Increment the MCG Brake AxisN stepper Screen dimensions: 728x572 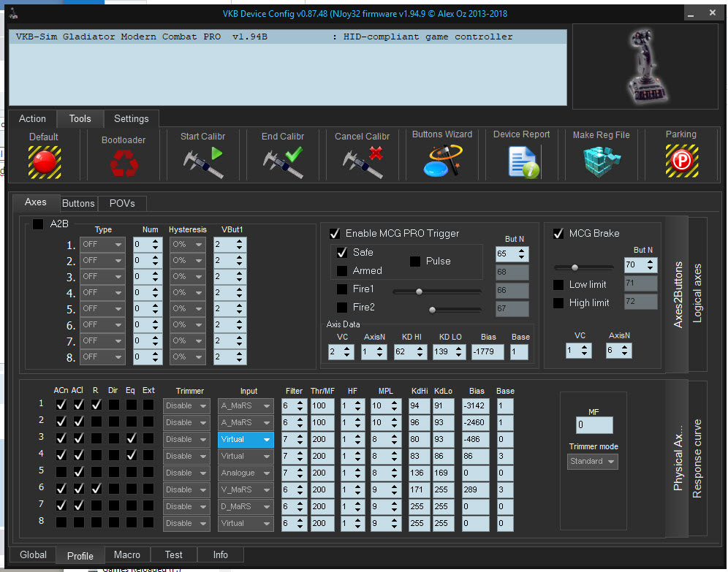pos(625,348)
